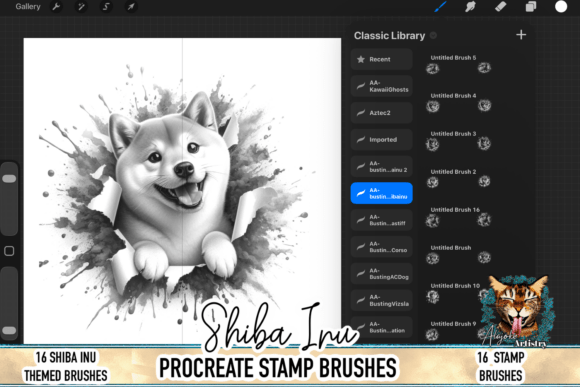This screenshot has width=580, height=387.
Task: Open the Actions wrench menu
Action: click(x=56, y=7)
